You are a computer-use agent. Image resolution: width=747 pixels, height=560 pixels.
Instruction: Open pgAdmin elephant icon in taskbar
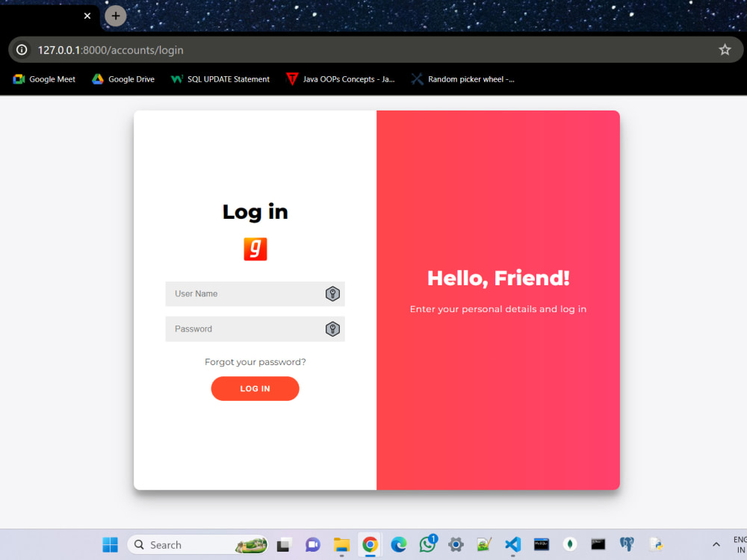click(627, 544)
